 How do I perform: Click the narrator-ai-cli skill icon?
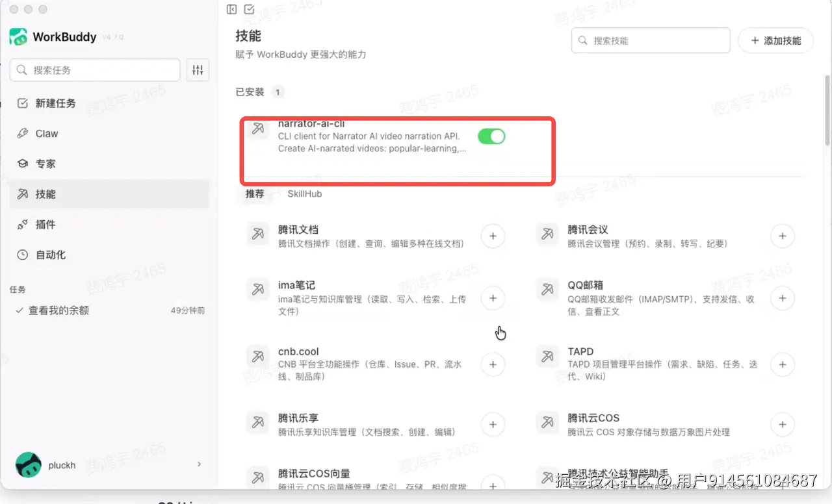point(258,129)
